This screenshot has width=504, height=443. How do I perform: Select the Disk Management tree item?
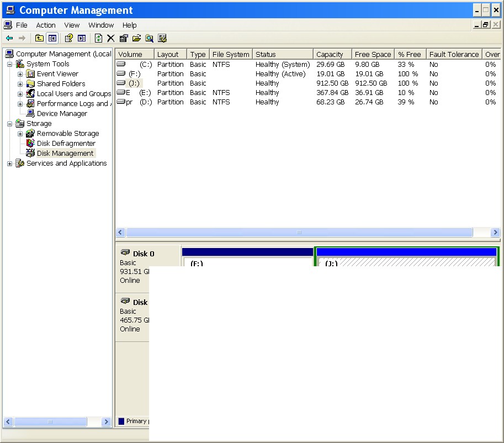[65, 154]
